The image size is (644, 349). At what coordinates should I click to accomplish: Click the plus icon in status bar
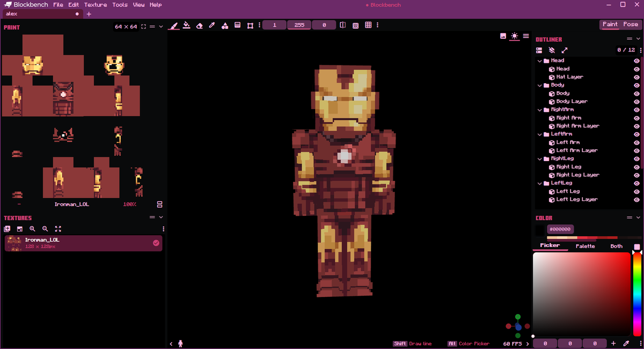613,343
